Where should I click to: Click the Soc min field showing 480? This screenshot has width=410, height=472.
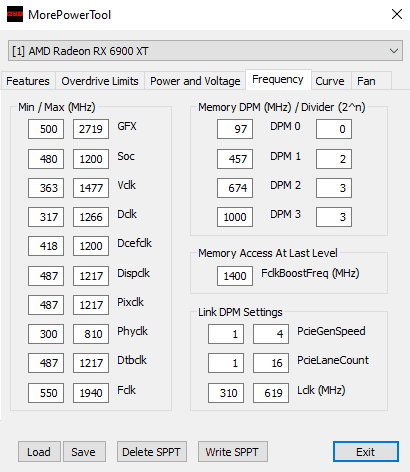[x=46, y=159]
